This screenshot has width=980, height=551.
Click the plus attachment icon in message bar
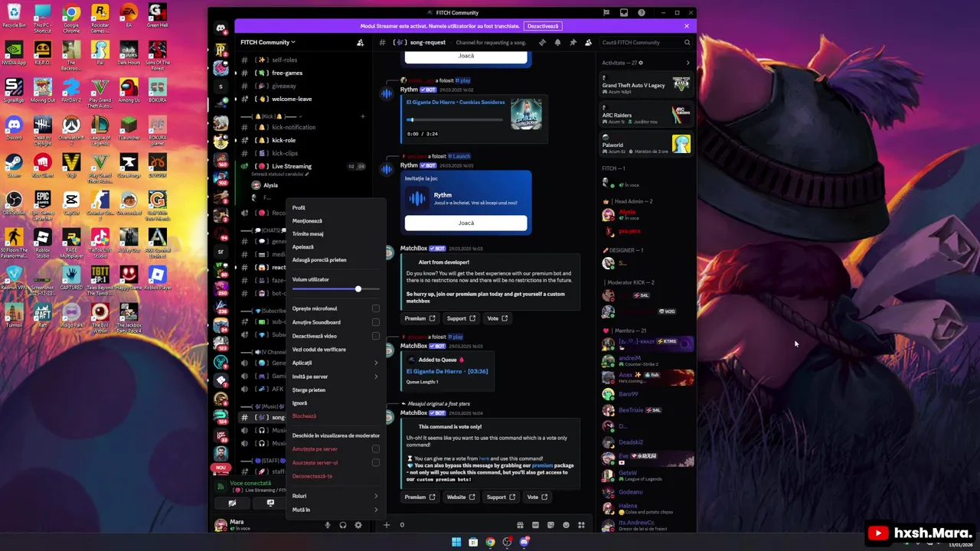click(386, 525)
